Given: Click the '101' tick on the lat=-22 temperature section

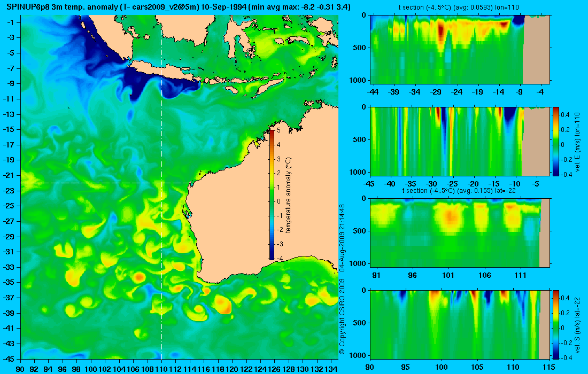Looking at the screenshot, I should pos(448,275).
